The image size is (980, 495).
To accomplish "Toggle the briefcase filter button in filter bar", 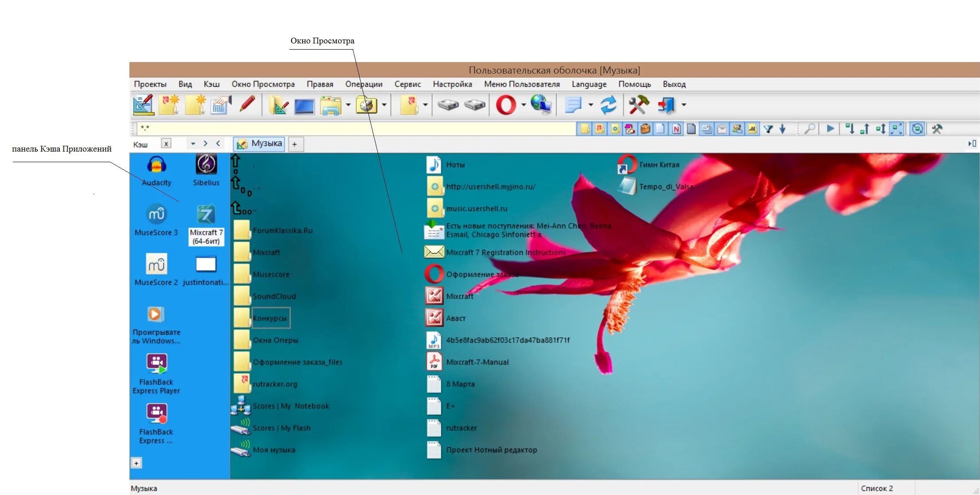I will (646, 129).
